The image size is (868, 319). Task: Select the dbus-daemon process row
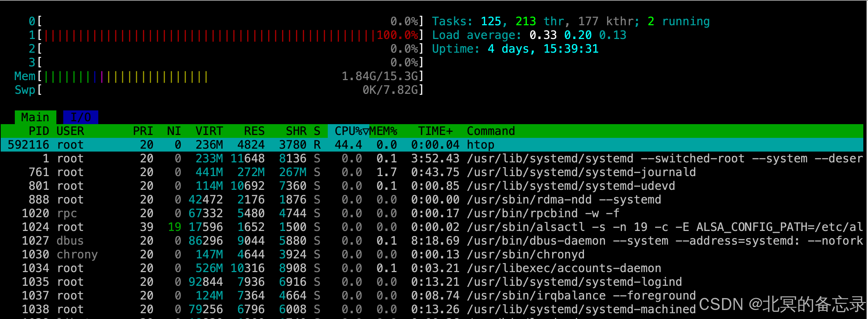coord(432,241)
